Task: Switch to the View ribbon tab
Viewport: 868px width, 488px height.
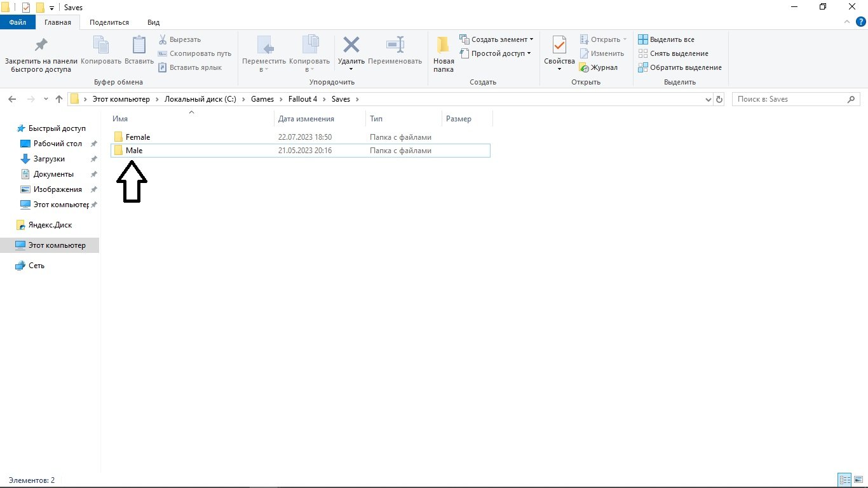Action: tap(153, 22)
